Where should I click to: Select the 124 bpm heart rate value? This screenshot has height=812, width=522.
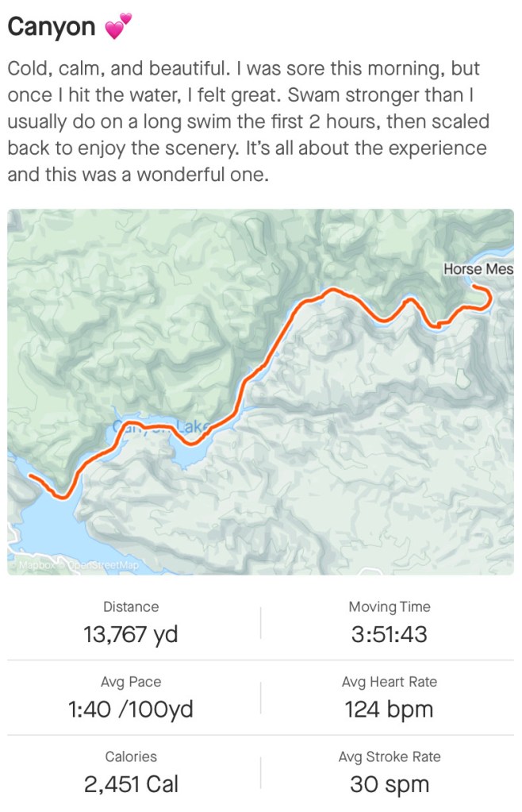coord(389,710)
